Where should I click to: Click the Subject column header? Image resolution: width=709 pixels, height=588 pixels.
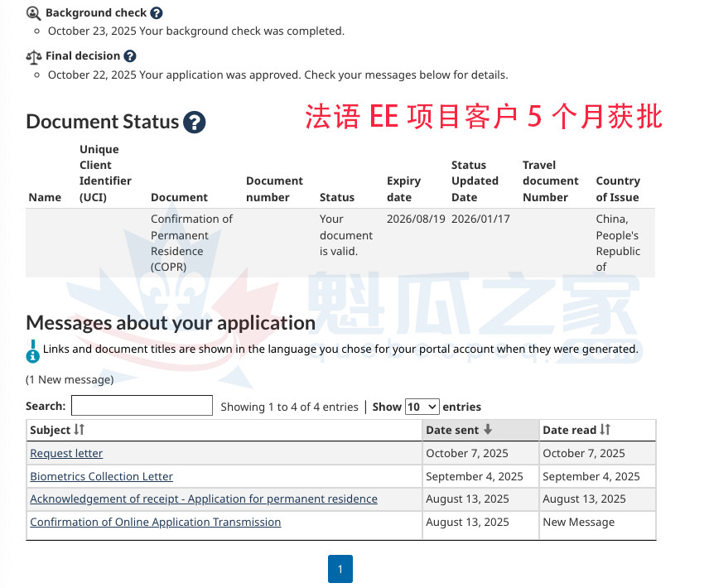tap(50, 430)
